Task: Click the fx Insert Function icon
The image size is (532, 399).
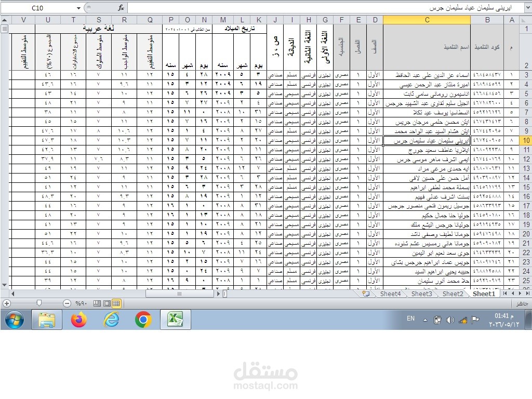Action: pos(121,8)
